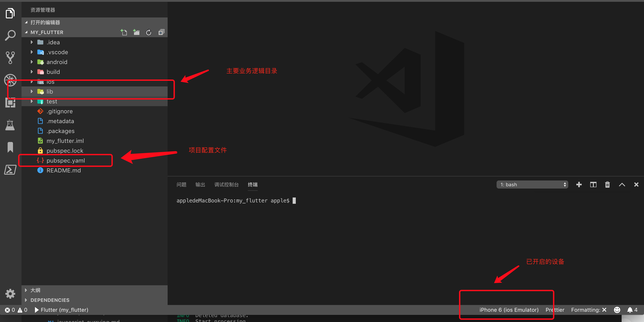Split the terminal panel
This screenshot has height=322, width=644.
pos(593,185)
